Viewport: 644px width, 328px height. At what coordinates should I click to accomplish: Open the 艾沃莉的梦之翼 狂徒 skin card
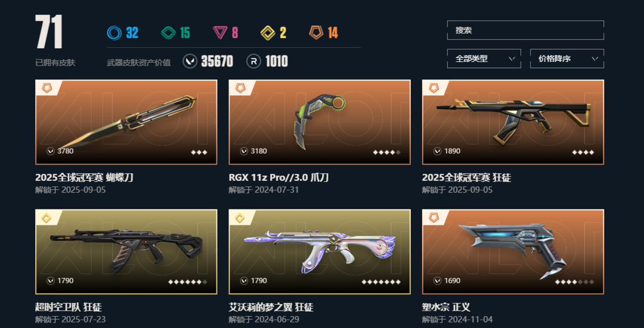(x=320, y=252)
